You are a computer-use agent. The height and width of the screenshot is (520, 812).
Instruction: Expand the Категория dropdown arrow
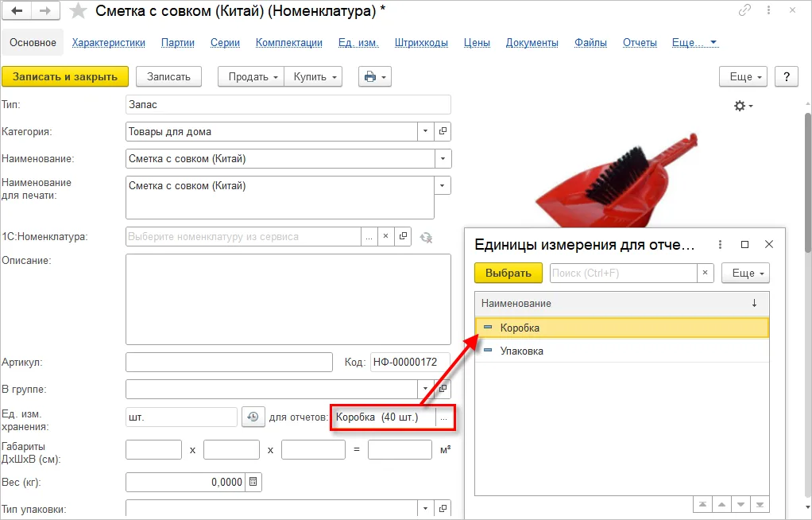[426, 132]
